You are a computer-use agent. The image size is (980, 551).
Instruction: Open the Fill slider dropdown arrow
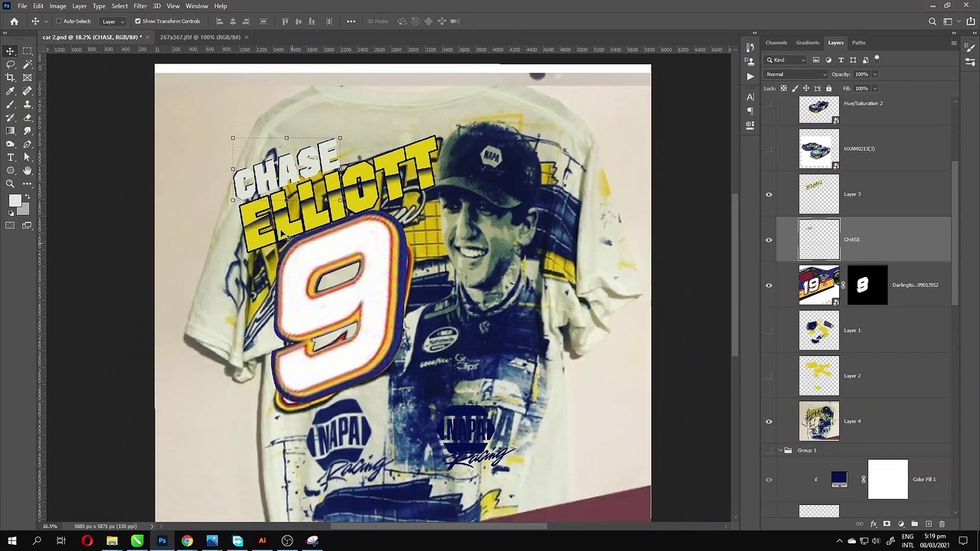pos(874,88)
